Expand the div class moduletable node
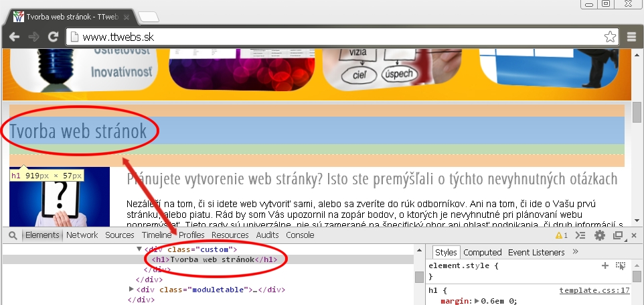 point(131,290)
